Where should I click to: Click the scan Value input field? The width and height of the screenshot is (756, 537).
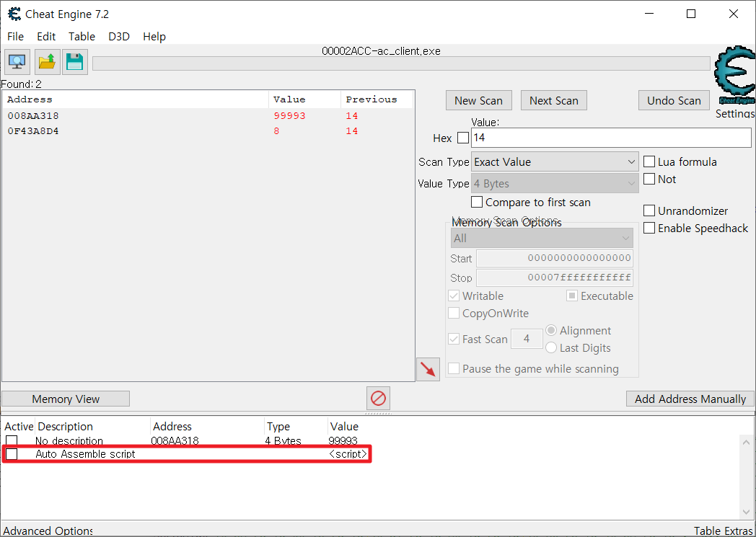coord(611,138)
